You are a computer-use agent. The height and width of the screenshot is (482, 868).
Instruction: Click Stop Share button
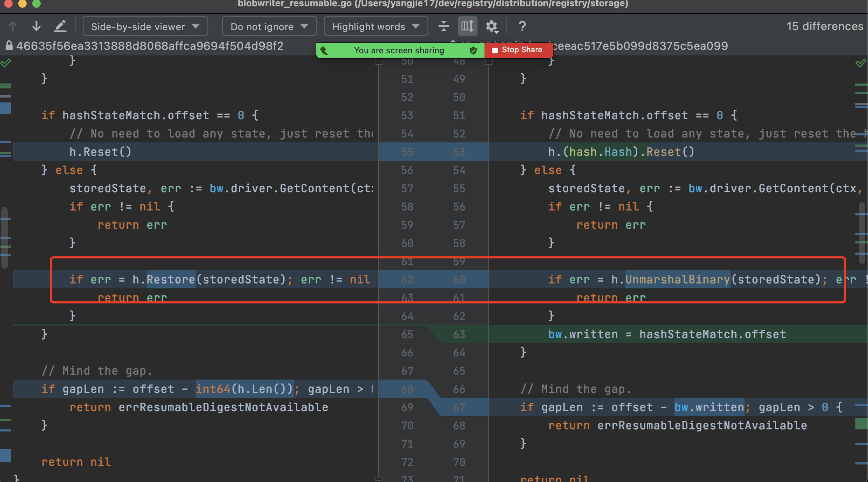(518, 50)
